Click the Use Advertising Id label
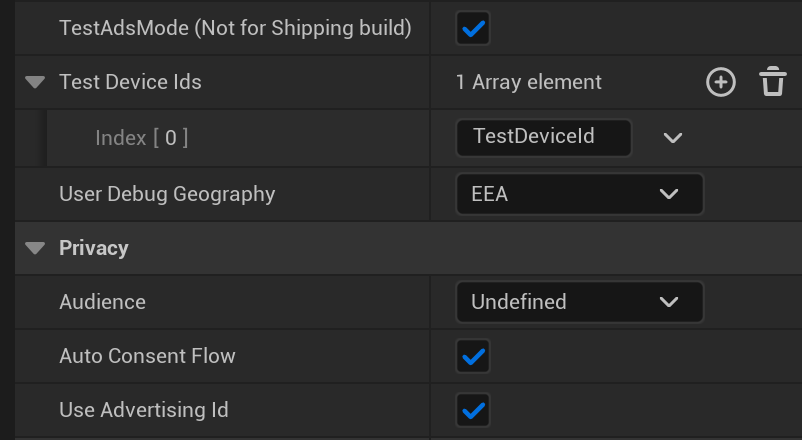This screenshot has height=440, width=802. click(x=144, y=410)
